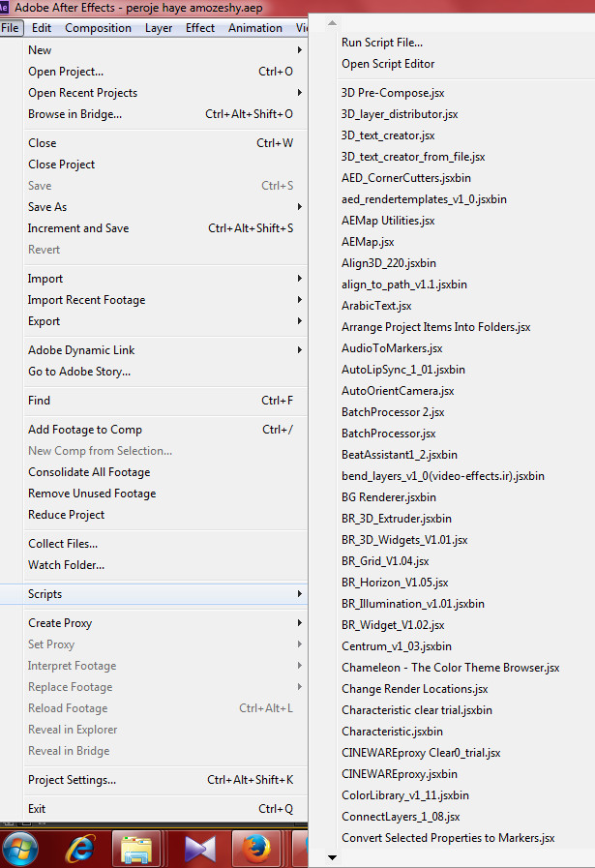Open the Edit menu
The width and height of the screenshot is (595, 868).
[42, 28]
